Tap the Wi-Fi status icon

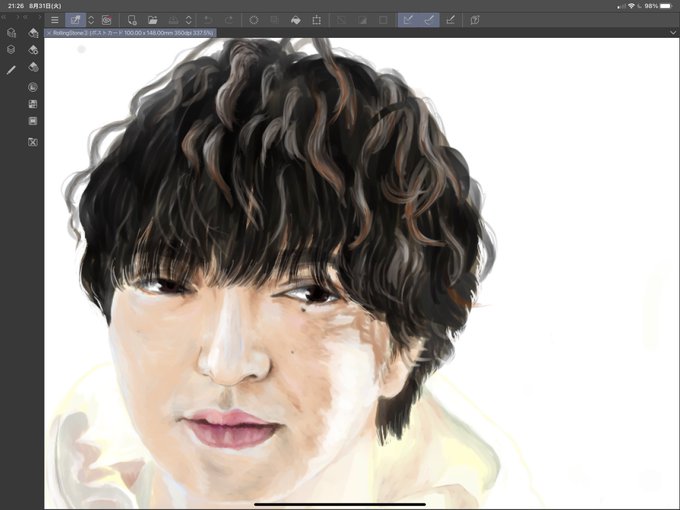(631, 6)
